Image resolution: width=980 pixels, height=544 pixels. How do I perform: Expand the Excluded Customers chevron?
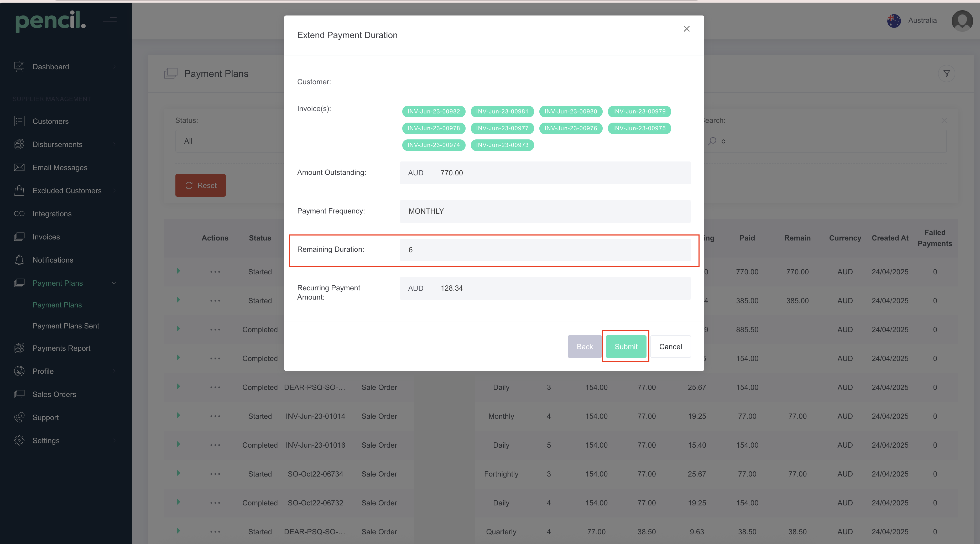pos(114,191)
